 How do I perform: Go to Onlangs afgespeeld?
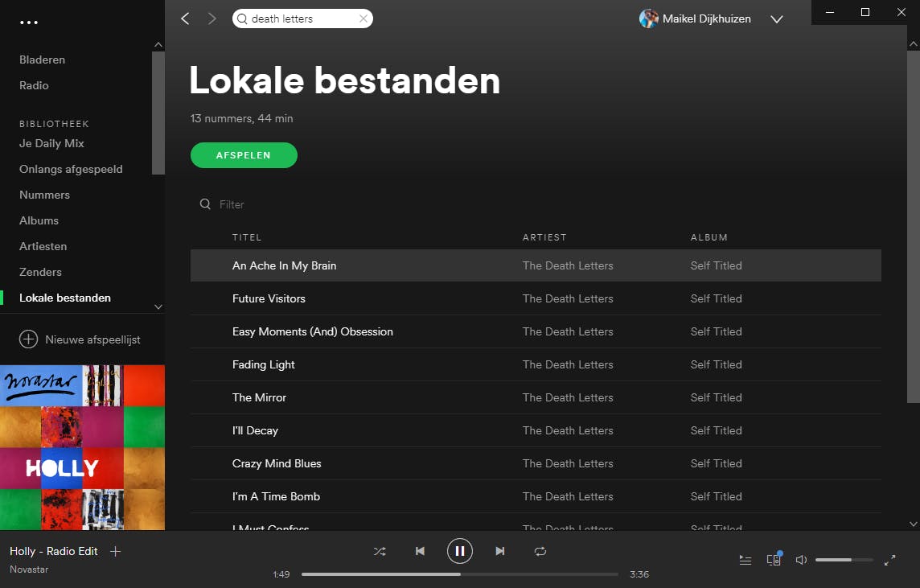coord(71,169)
